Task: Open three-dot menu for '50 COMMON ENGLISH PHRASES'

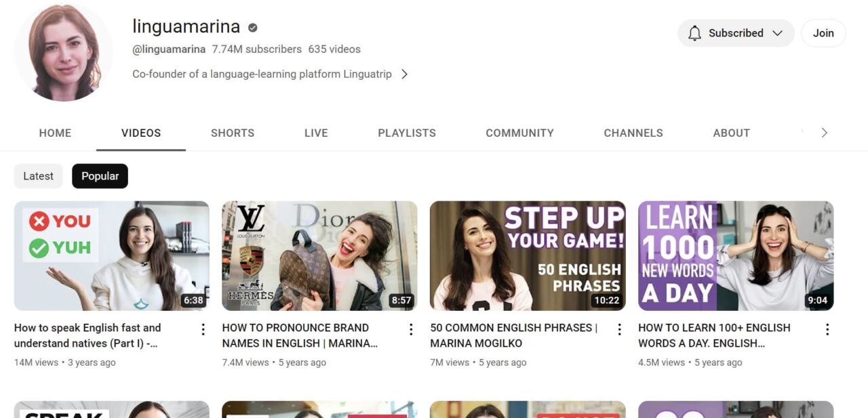Action: click(619, 329)
